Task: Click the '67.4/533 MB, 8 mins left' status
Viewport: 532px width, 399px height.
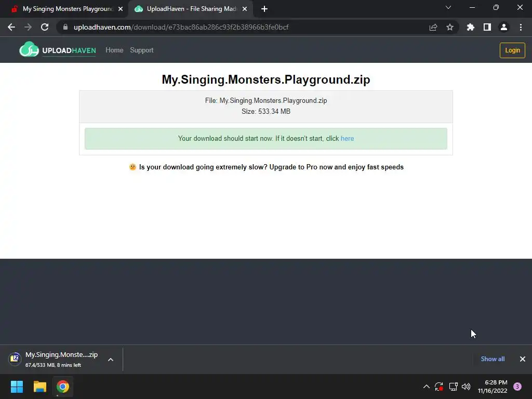Action: tap(54, 365)
